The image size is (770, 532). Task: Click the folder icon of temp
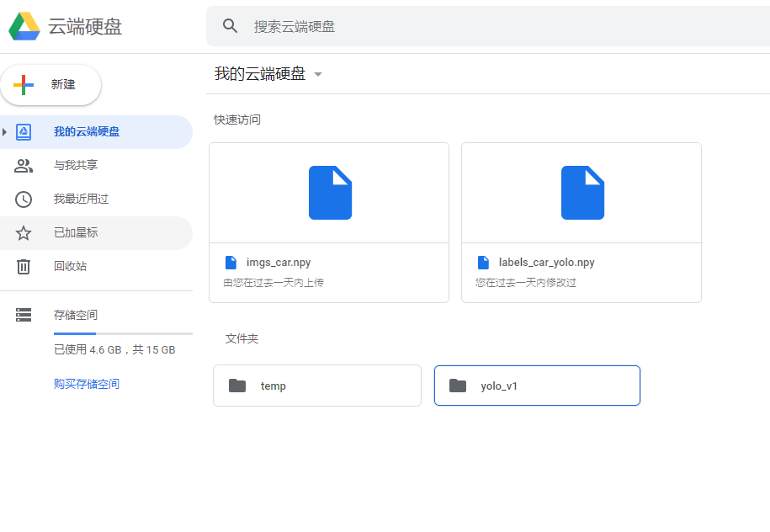[x=237, y=386]
